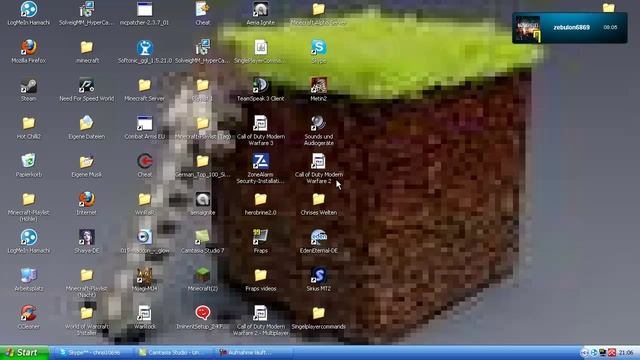Select the WarRock desktop icon

pos(144,313)
